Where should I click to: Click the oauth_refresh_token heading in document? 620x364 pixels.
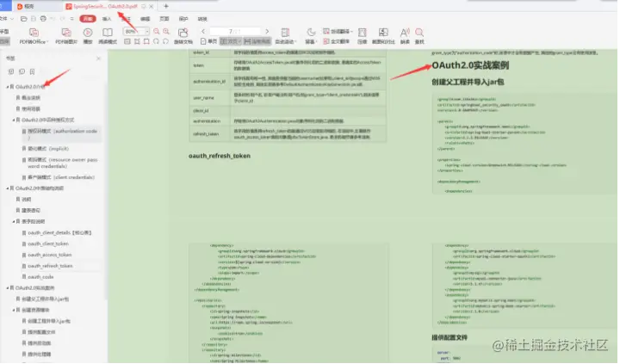[220, 156]
